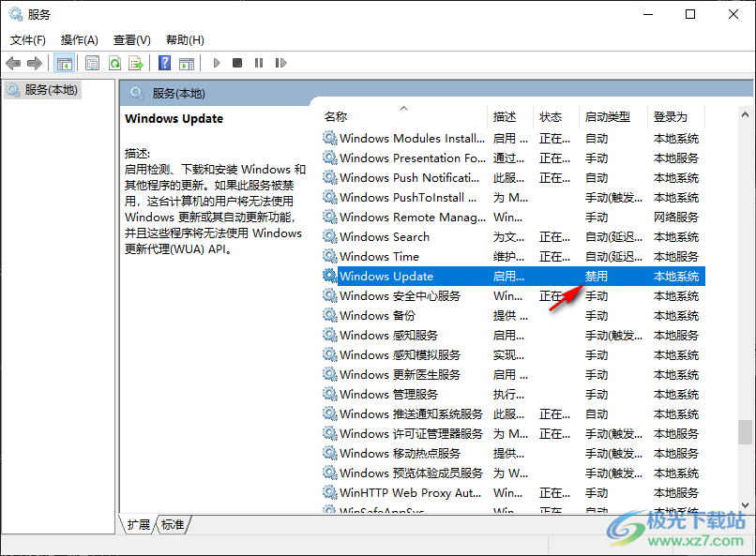The width and height of the screenshot is (756, 556).
Task: Click gear icon beside WinHTTP Web Proxy
Action: click(x=330, y=492)
